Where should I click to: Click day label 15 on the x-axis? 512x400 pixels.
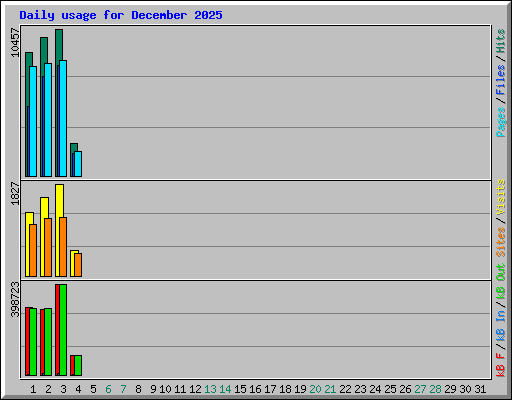point(240,389)
